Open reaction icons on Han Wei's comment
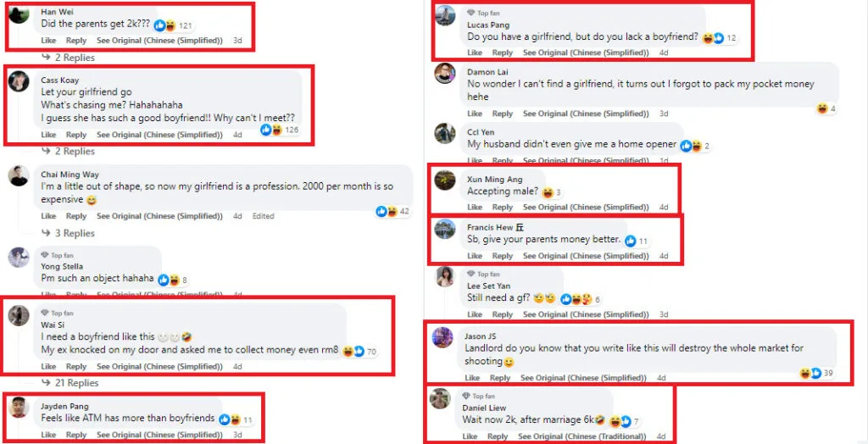The height and width of the screenshot is (444, 868). [164, 25]
